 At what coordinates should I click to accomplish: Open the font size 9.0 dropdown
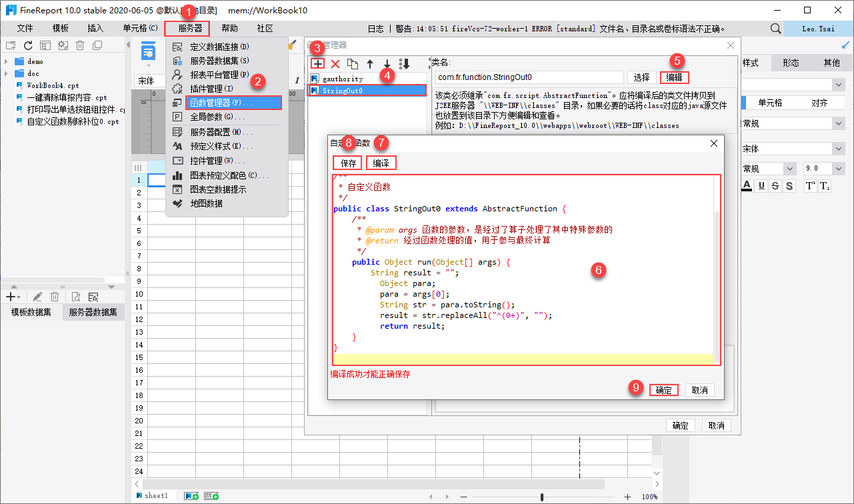pos(839,169)
